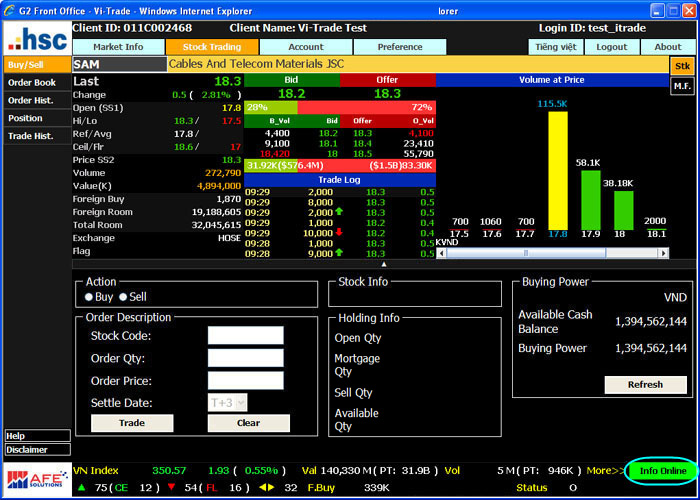Click the Order Price input field
Viewport: 700px width, 500px height.
(x=246, y=381)
